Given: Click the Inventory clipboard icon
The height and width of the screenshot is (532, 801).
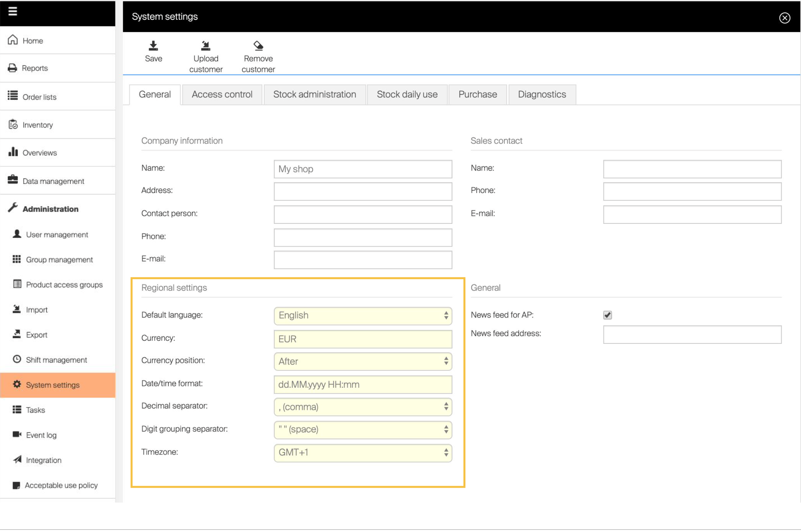Looking at the screenshot, I should pyautogui.click(x=13, y=124).
